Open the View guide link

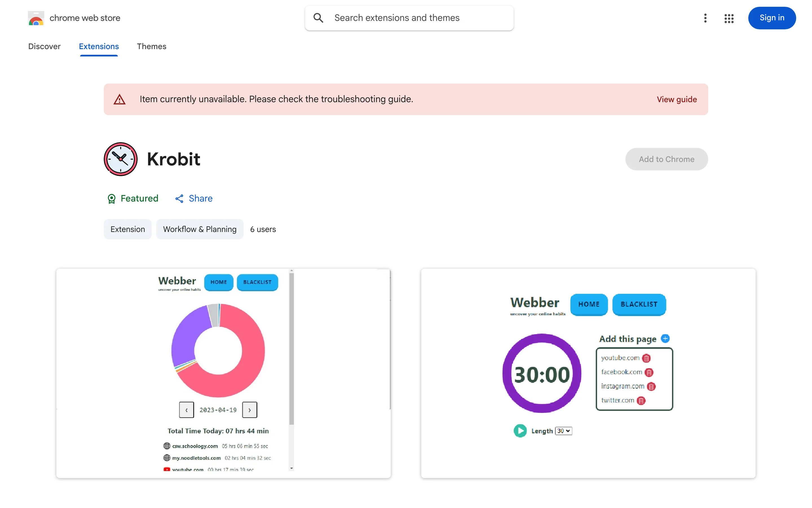pyautogui.click(x=676, y=99)
